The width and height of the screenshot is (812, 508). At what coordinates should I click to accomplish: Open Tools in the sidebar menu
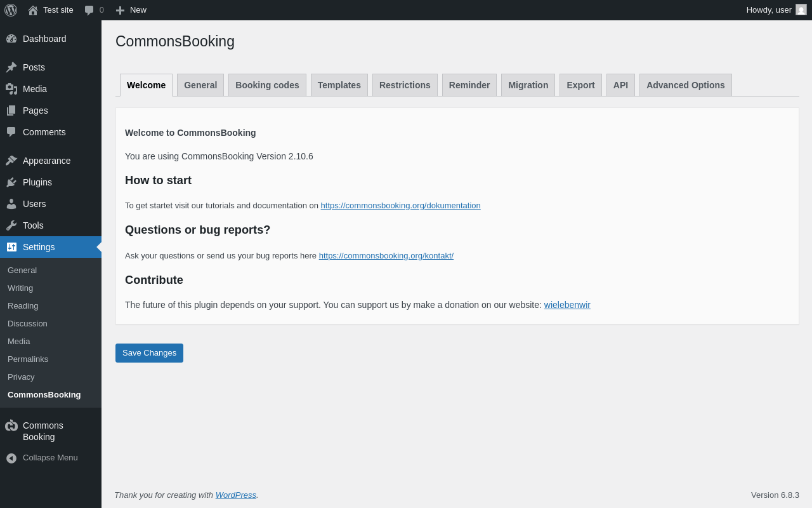coord(33,225)
